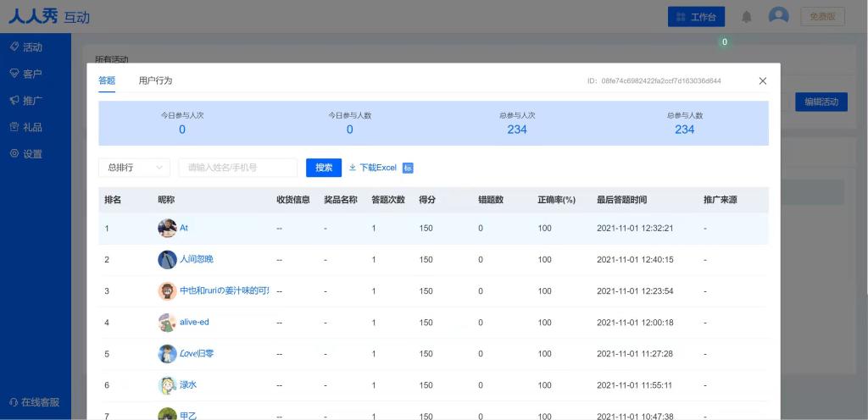Select timestamp 2021-11-01 12:32:21

coord(635,228)
